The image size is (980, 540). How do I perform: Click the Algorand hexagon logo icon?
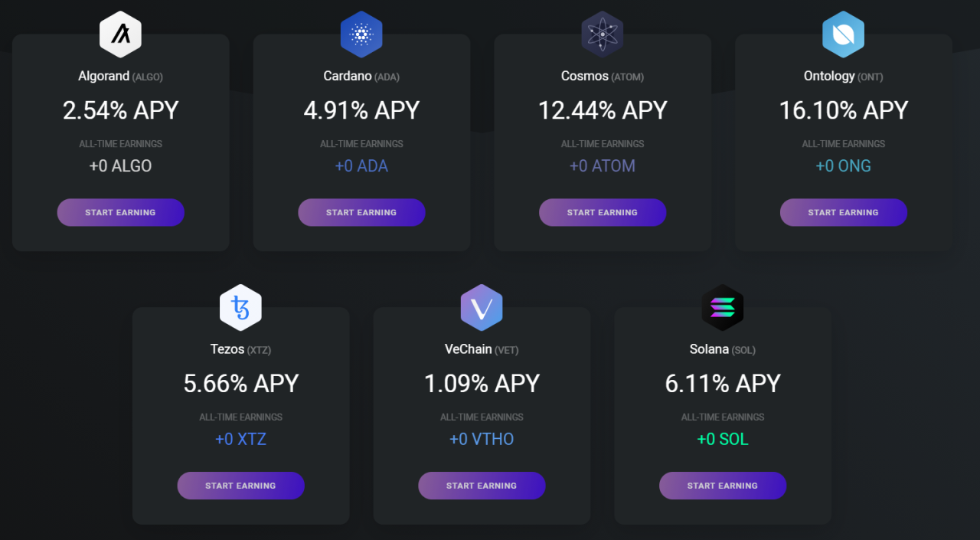click(x=120, y=34)
